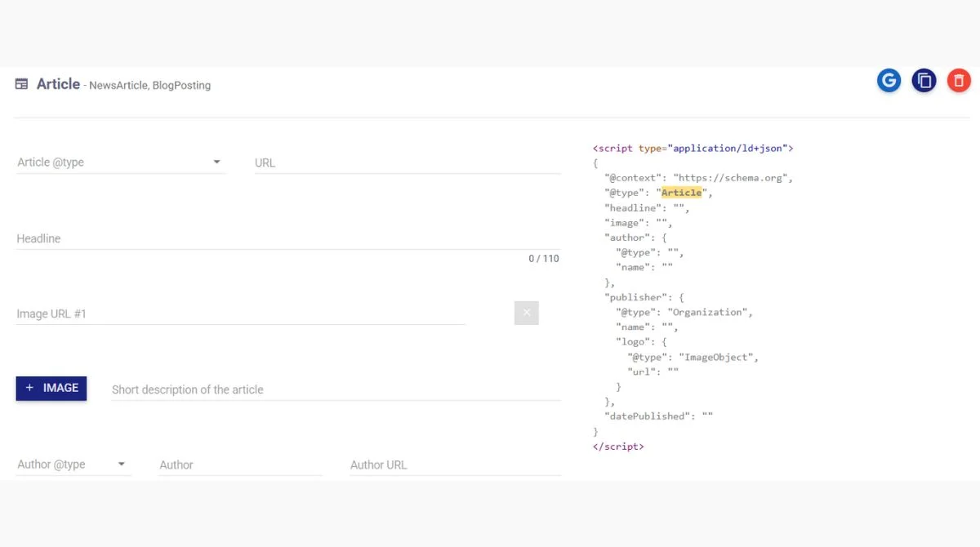Click the "image" line in JSON

click(x=639, y=222)
